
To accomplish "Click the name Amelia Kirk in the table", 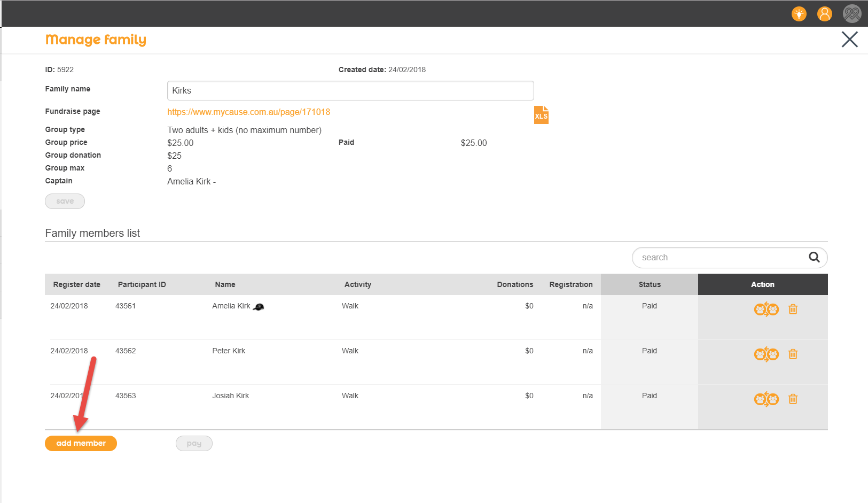I will coord(231,306).
